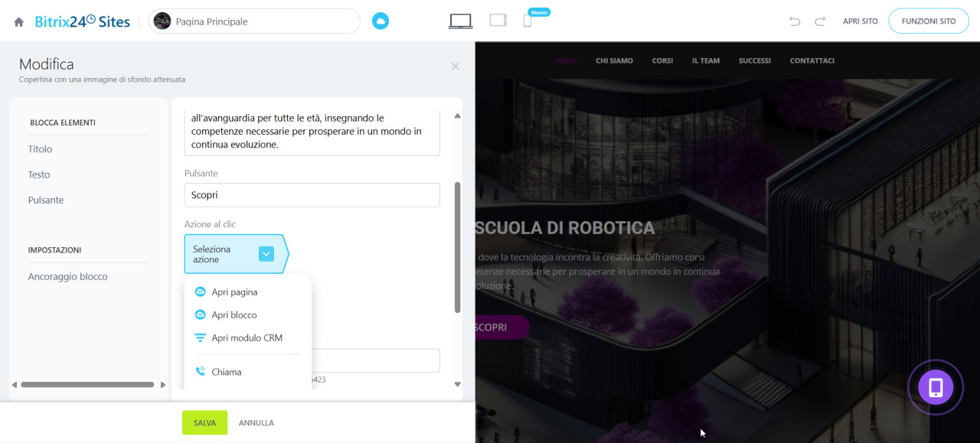The height and width of the screenshot is (443, 980).
Task: Click the SCUOLA DI ROBOTICA heading
Action: 565,228
